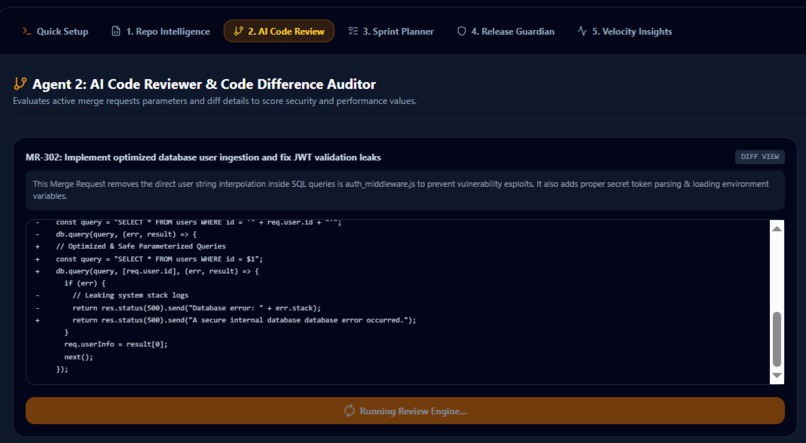Click the code diff scrollbar down arrow
The image size is (806, 443).
777,376
